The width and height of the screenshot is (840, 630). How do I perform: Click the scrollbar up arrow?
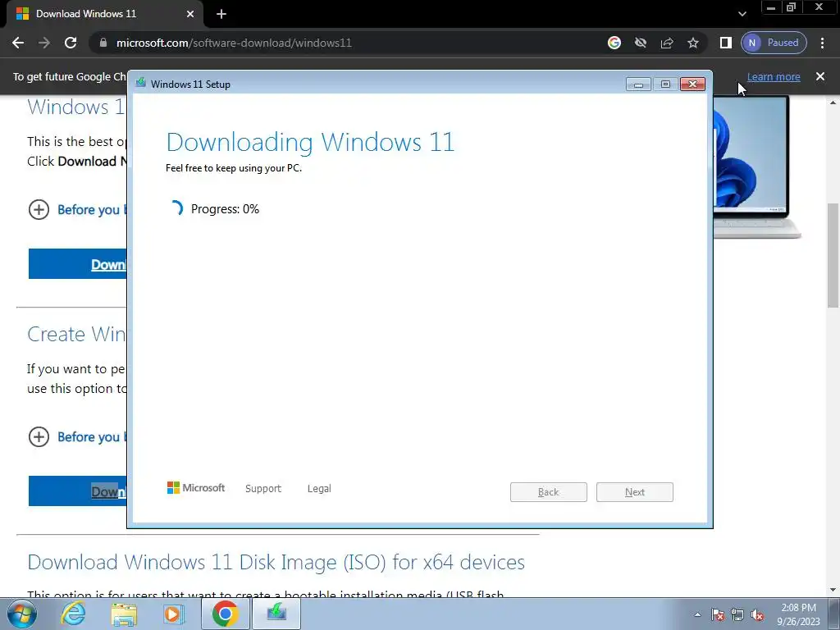click(833, 102)
